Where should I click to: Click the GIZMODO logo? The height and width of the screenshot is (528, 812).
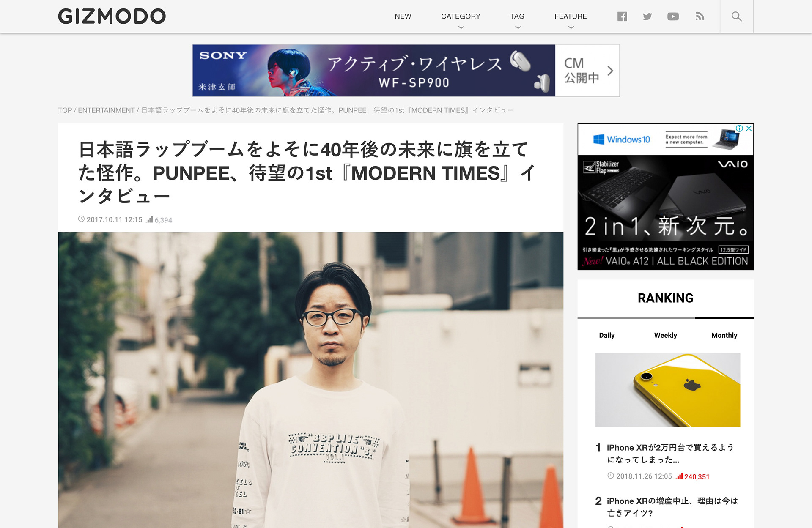pos(112,16)
